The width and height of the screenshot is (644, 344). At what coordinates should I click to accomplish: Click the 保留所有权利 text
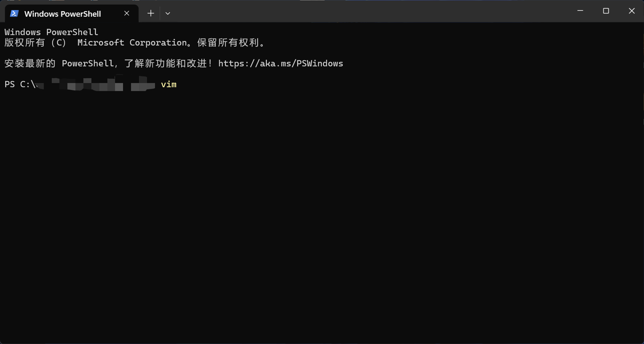coord(228,43)
